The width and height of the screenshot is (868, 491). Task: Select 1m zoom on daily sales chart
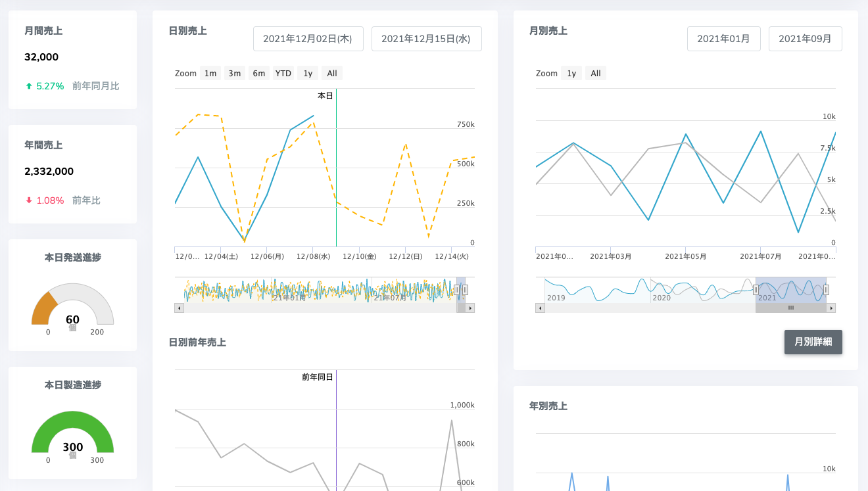[x=210, y=74]
